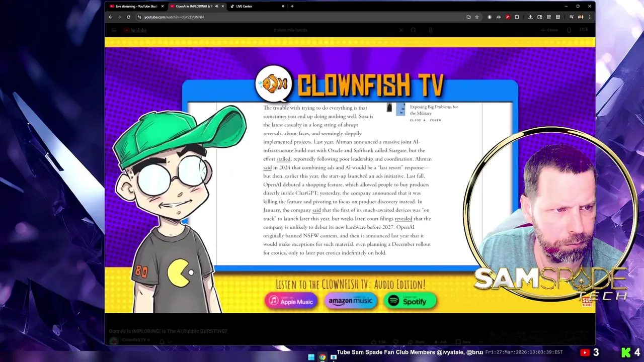Open the browser Downloads icon
Image resolution: width=644 pixels, height=362 pixels.
[x=530, y=17]
